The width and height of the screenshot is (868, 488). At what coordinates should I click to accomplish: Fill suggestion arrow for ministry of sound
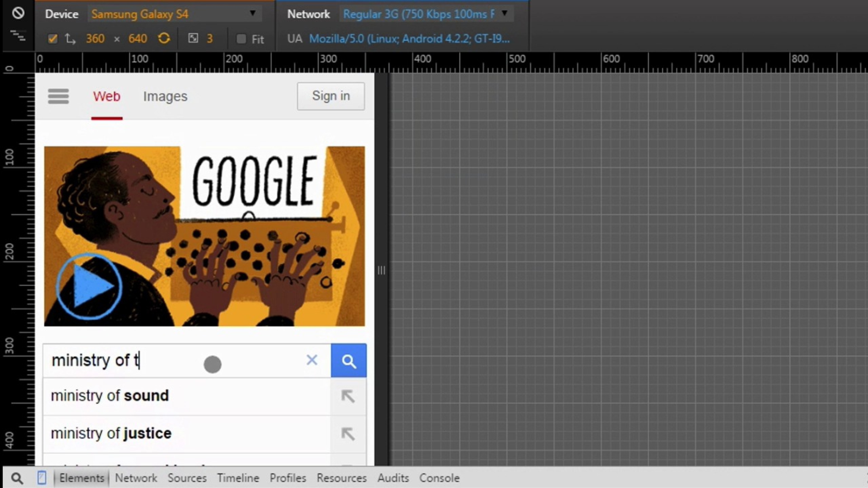tap(348, 396)
